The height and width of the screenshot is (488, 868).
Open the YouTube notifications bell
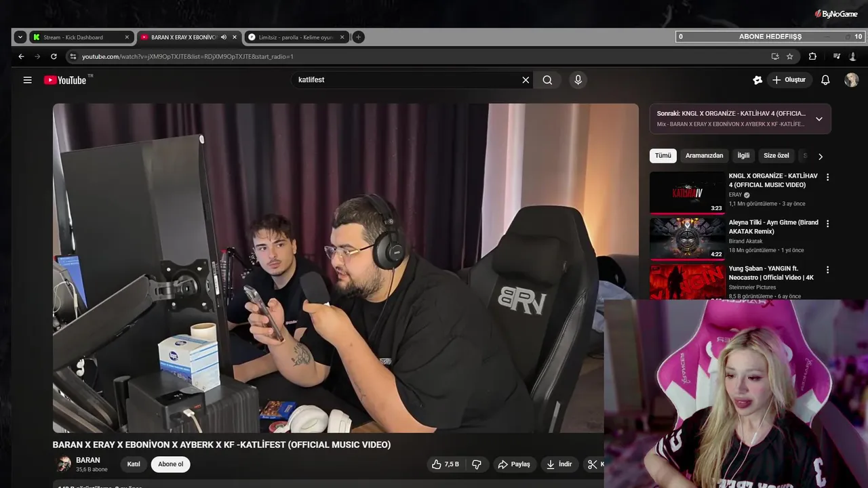pos(825,80)
